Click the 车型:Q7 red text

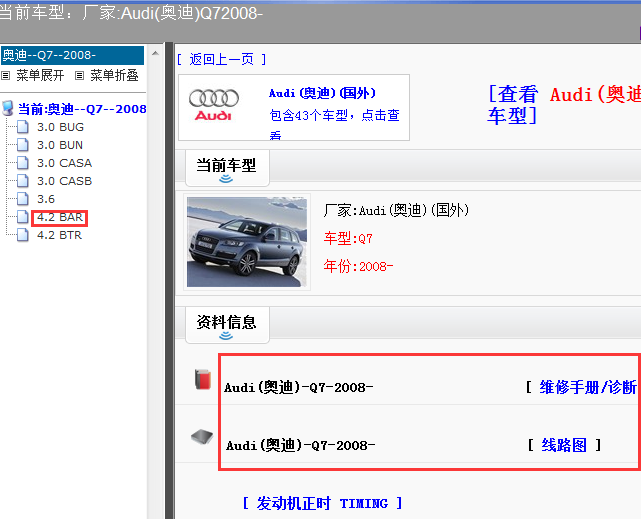point(348,238)
